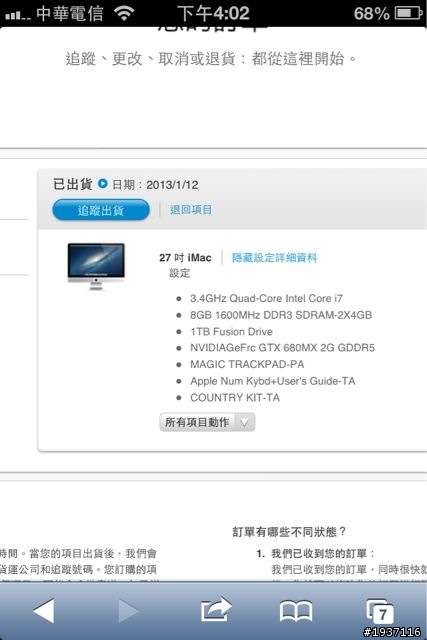
Task: Open the bookmarks book icon
Action: (296, 611)
